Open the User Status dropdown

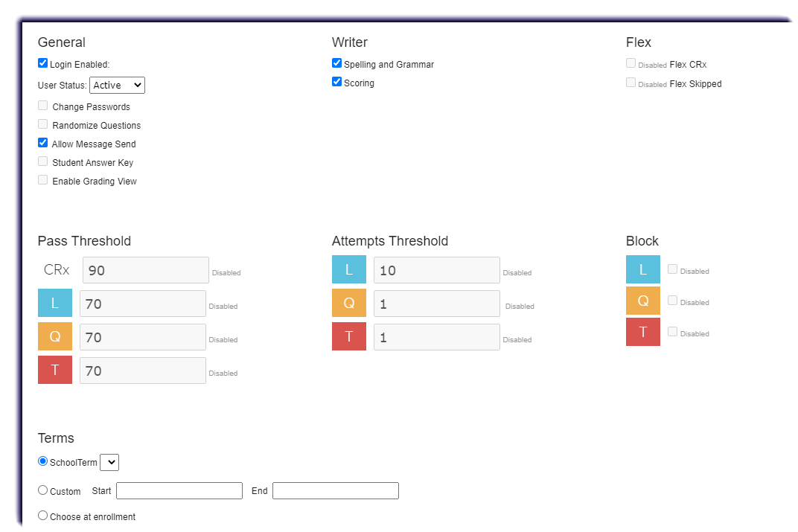117,85
